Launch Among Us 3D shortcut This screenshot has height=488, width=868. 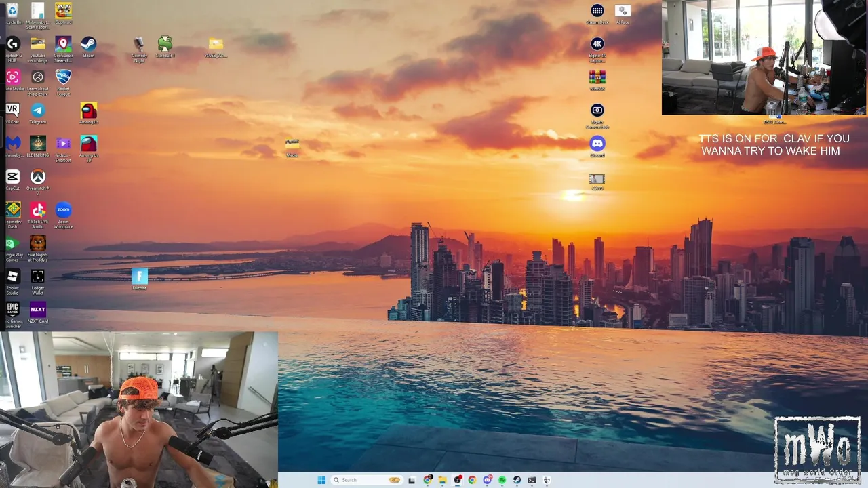[89, 148]
